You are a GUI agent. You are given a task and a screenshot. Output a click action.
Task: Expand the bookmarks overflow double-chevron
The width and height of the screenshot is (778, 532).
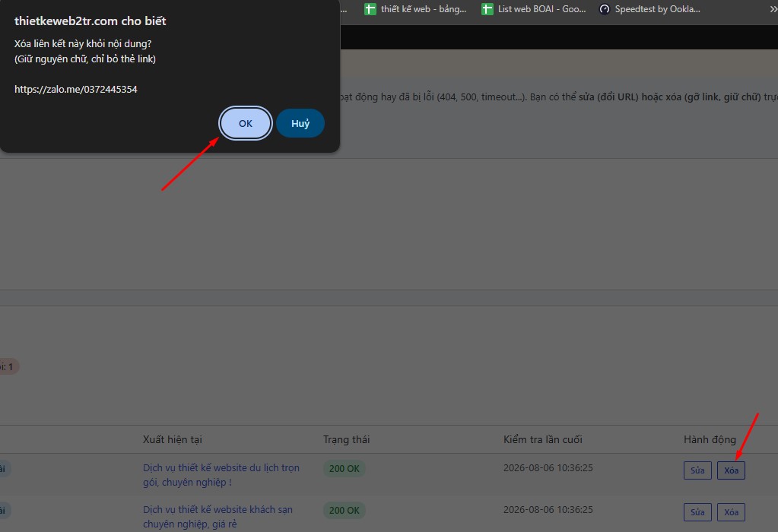click(773, 9)
